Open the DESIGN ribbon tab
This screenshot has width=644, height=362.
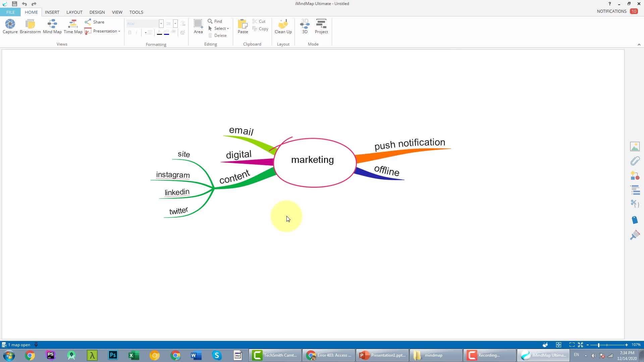pos(97,12)
